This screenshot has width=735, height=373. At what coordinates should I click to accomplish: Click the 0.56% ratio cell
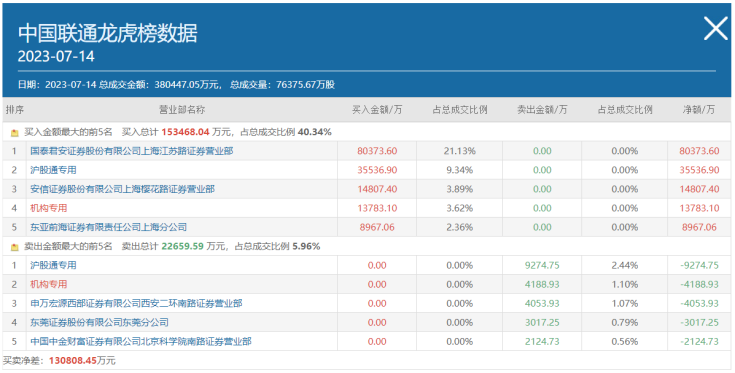click(624, 342)
